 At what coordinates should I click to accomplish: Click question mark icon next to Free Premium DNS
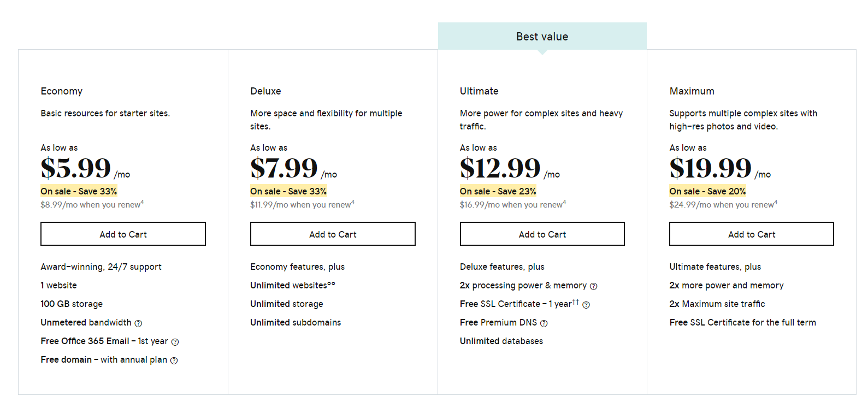(544, 323)
